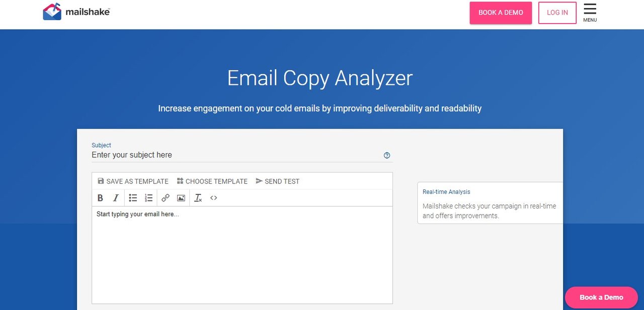Click the Real-time Analysis heading
Viewport: 644px width, 310px height.
[446, 192]
